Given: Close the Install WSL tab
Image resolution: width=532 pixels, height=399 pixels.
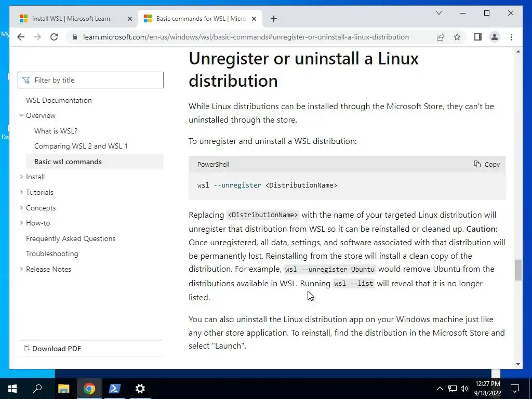Looking at the screenshot, I should (129, 19).
